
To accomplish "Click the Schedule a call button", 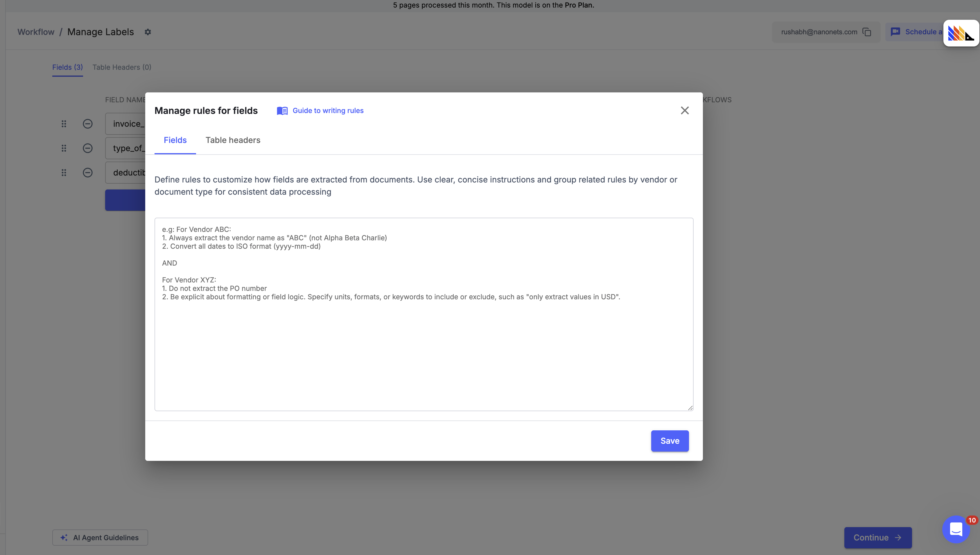I will 914,32.
